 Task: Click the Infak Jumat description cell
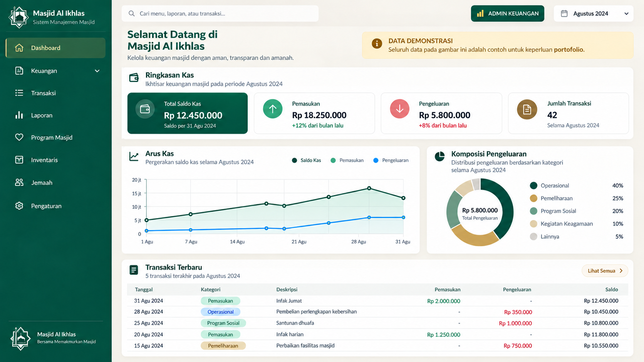point(289,301)
